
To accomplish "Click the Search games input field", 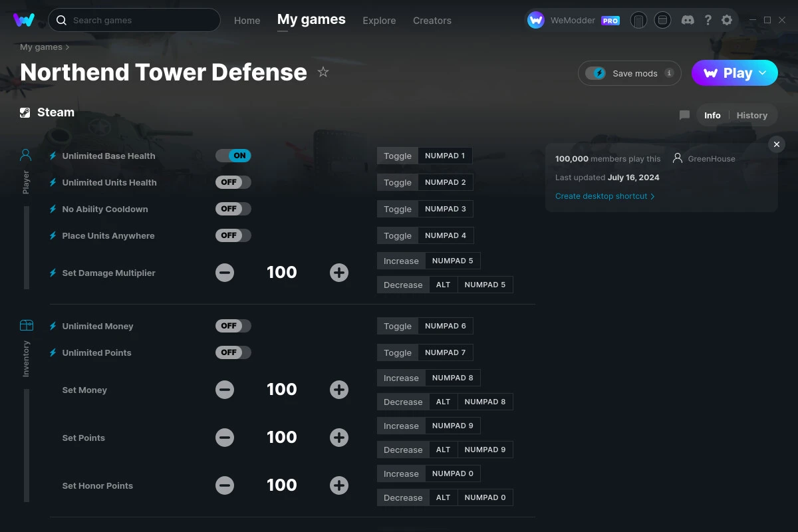I will coord(133,20).
